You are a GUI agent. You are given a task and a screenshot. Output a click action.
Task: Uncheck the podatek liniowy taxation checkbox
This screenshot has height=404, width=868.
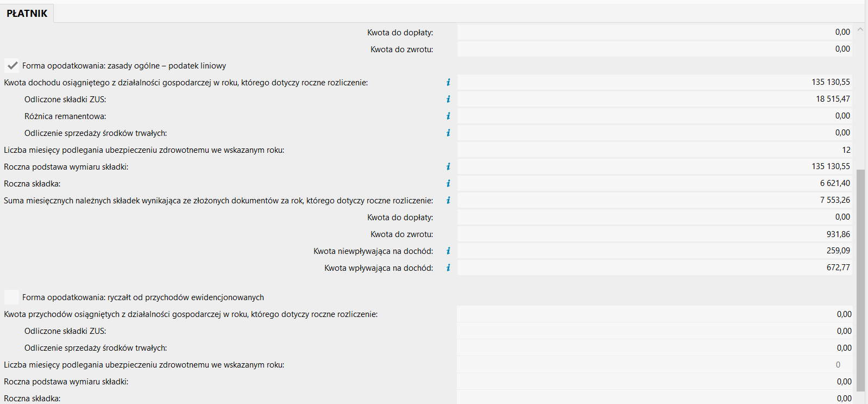12,66
